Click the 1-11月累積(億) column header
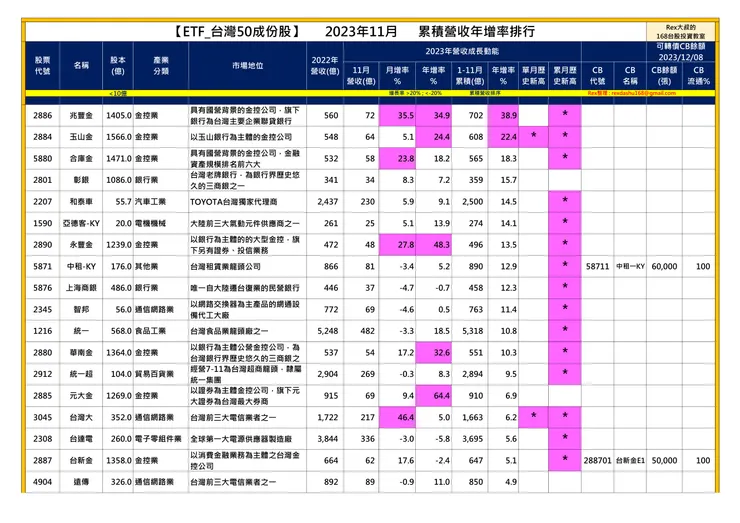 pyautogui.click(x=470, y=76)
